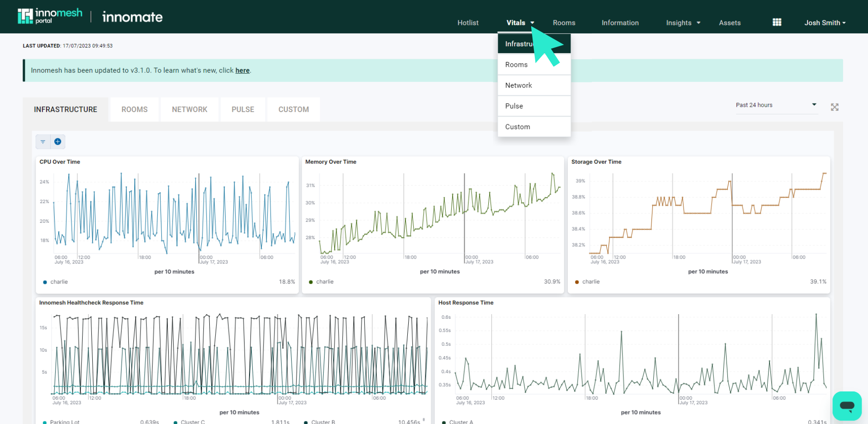The width and height of the screenshot is (868, 424).
Task: Expand the dashboard to fullscreen view
Action: (835, 107)
